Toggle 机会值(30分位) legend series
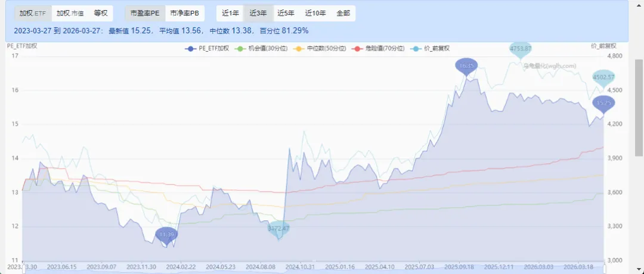 point(261,48)
